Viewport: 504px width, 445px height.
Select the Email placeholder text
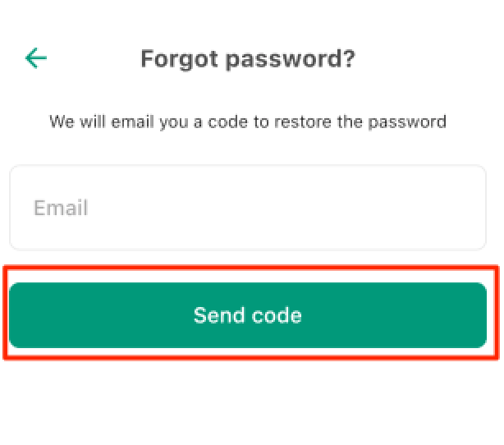pos(61,208)
